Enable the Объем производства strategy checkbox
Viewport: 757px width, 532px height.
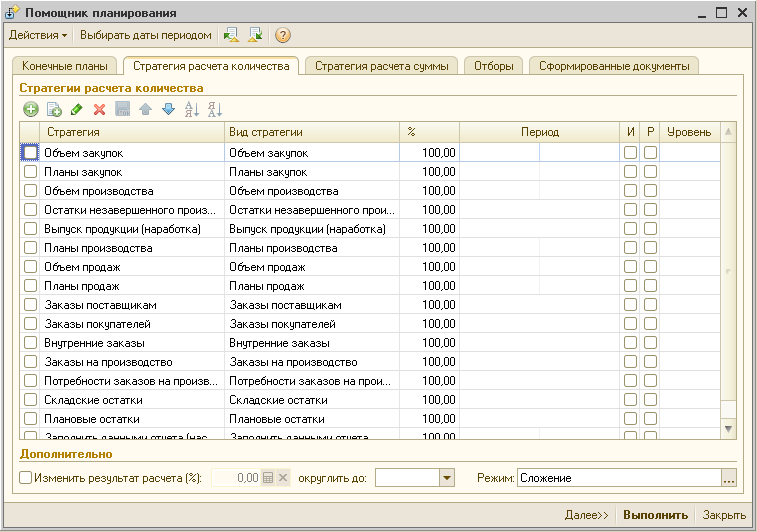pyautogui.click(x=30, y=191)
